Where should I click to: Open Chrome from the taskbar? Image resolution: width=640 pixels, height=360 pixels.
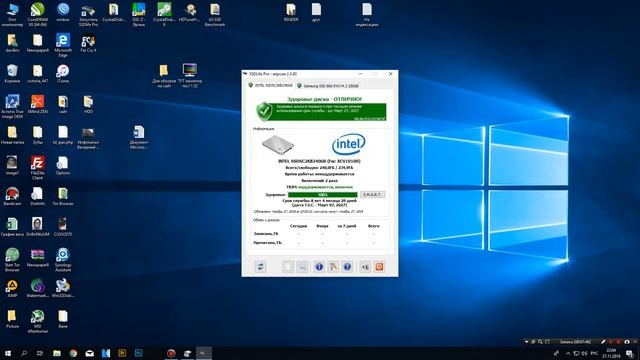[x=73, y=353]
